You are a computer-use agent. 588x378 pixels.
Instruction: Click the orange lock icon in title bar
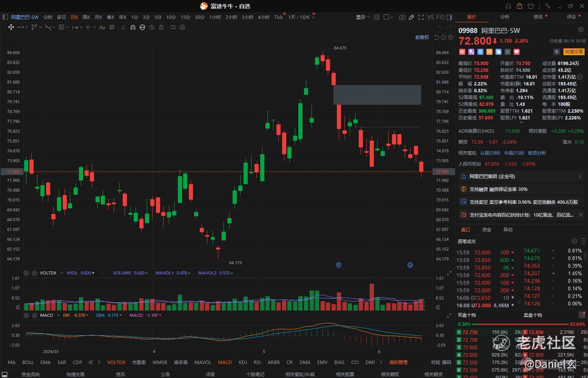[519, 6]
